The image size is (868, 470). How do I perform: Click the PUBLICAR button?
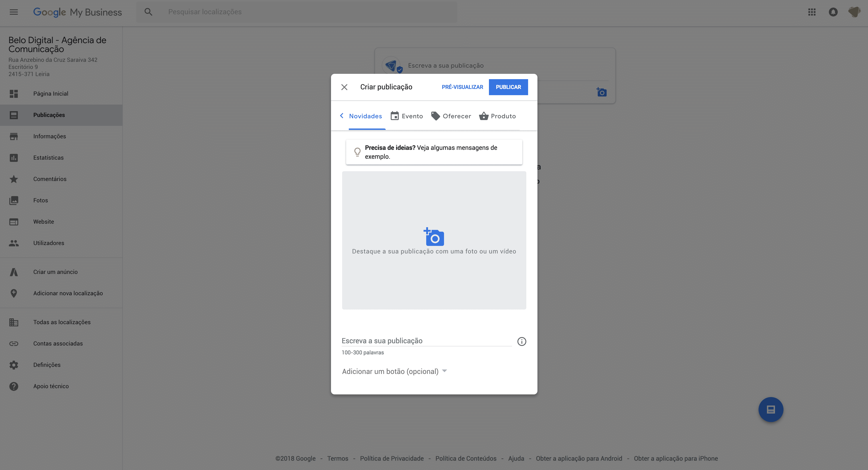(x=508, y=87)
